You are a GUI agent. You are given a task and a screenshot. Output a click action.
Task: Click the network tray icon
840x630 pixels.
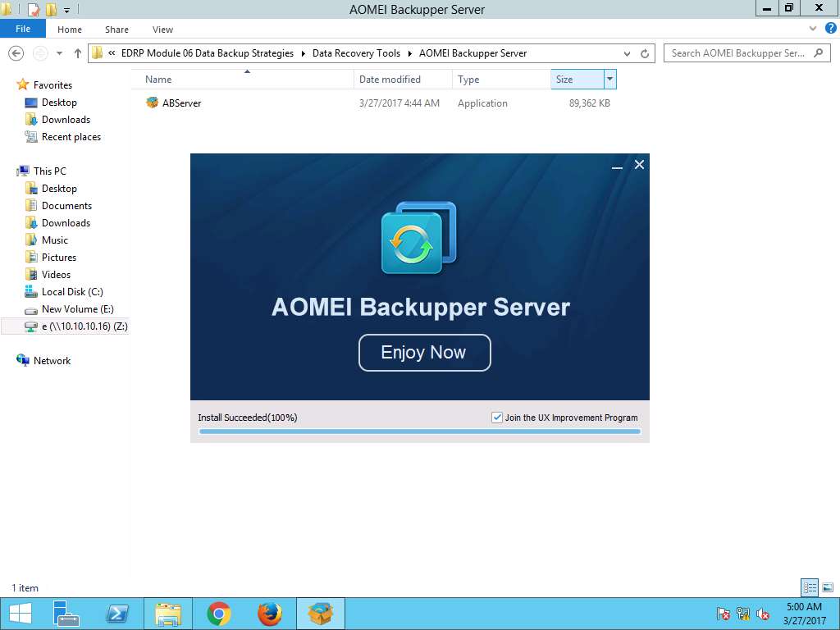pos(742,614)
